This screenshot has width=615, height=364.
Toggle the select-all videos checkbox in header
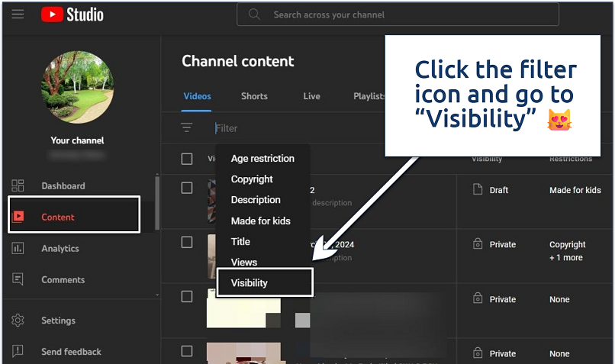pos(187,159)
